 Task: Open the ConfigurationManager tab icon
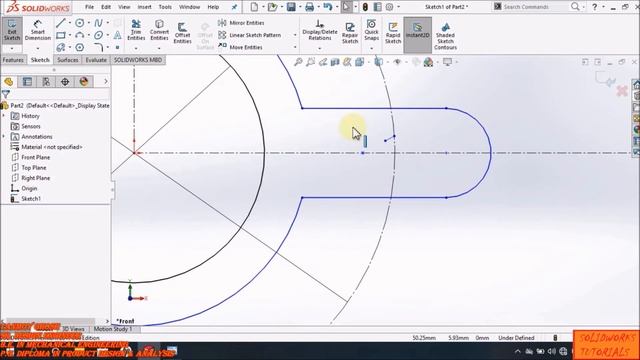point(46,82)
